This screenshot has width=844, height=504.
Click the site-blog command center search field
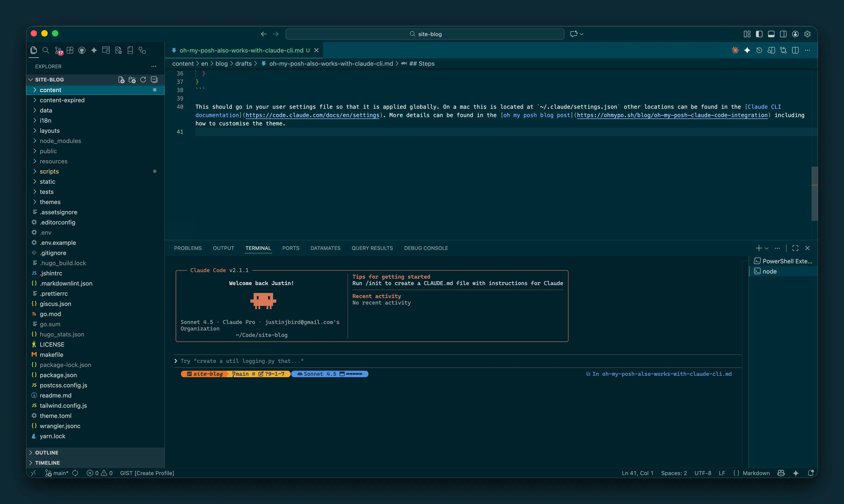[425, 34]
